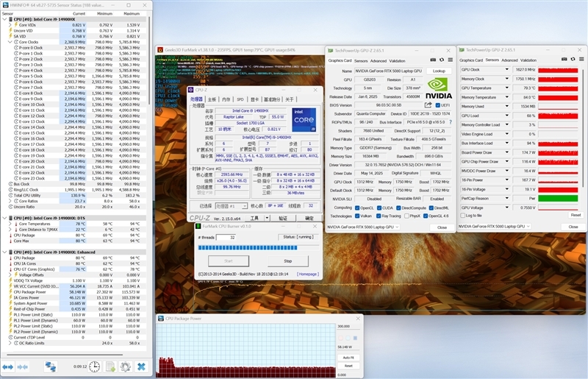
Task: Take screenshot using camera icon in GPU-Z Sensors window
Action: (x=564, y=59)
